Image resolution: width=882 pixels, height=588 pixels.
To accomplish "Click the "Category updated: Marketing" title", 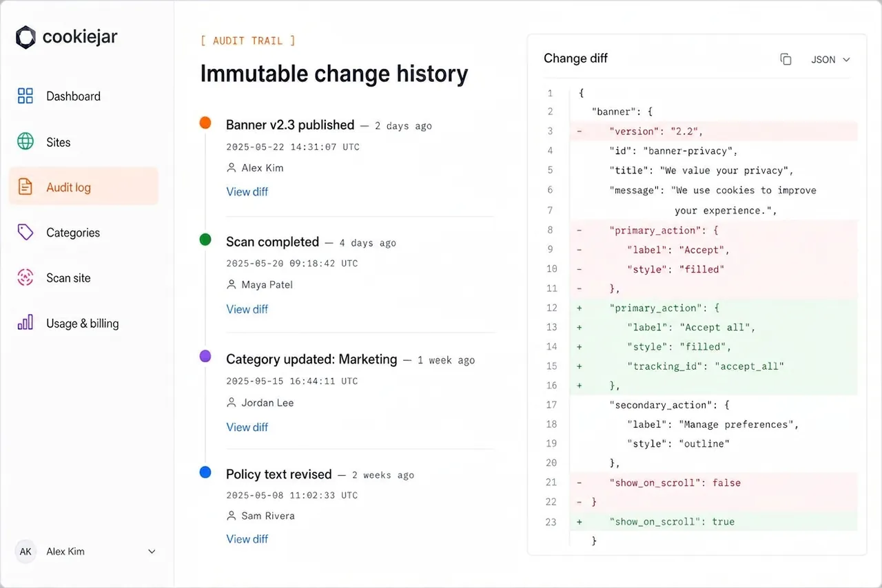I will pyautogui.click(x=311, y=359).
